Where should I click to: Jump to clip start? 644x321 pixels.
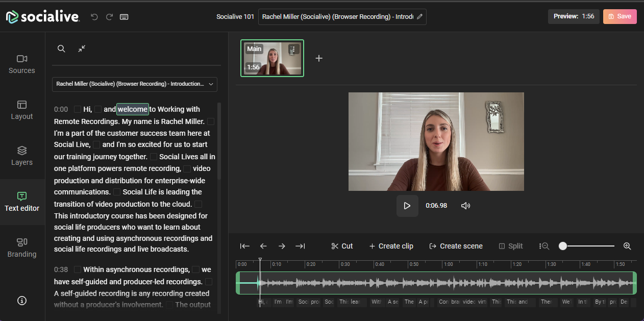(x=245, y=246)
